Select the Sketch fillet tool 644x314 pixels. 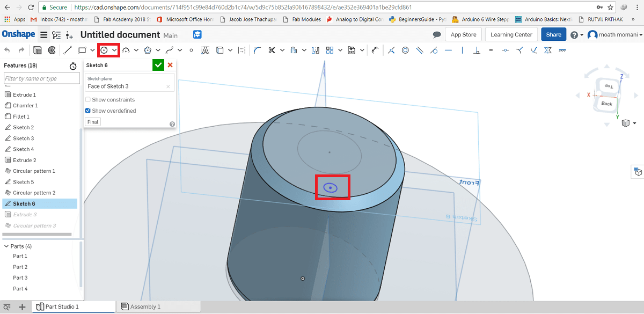tap(258, 50)
